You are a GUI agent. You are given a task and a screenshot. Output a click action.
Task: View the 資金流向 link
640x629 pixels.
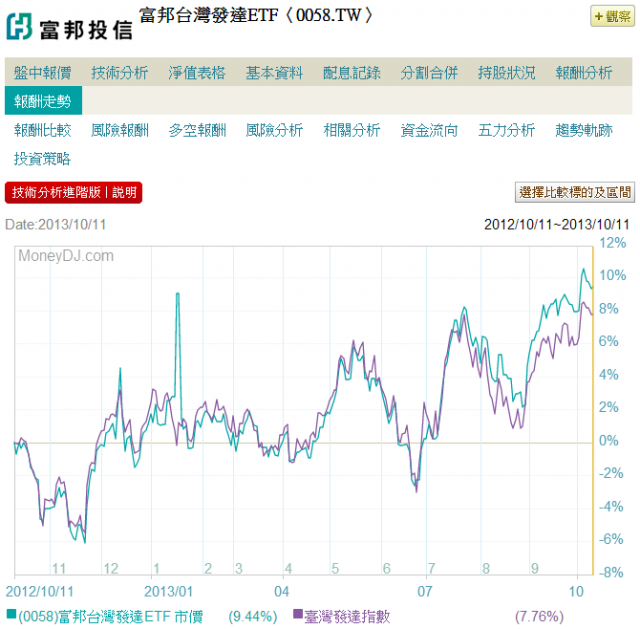(x=429, y=131)
